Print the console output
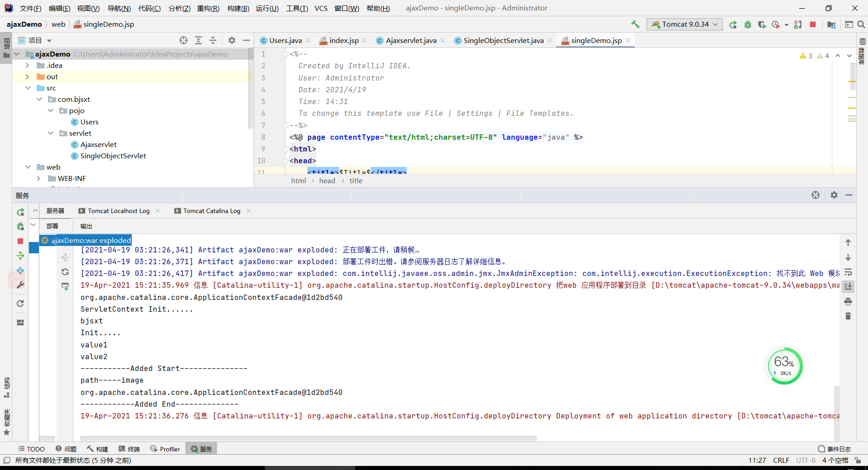The height and width of the screenshot is (470, 868). (x=848, y=301)
